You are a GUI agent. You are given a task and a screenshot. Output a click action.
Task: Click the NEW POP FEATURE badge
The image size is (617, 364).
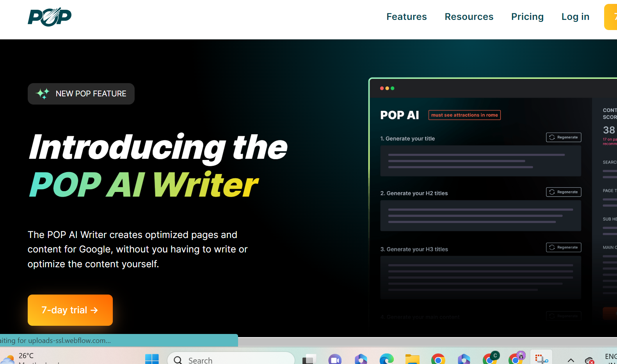(81, 94)
